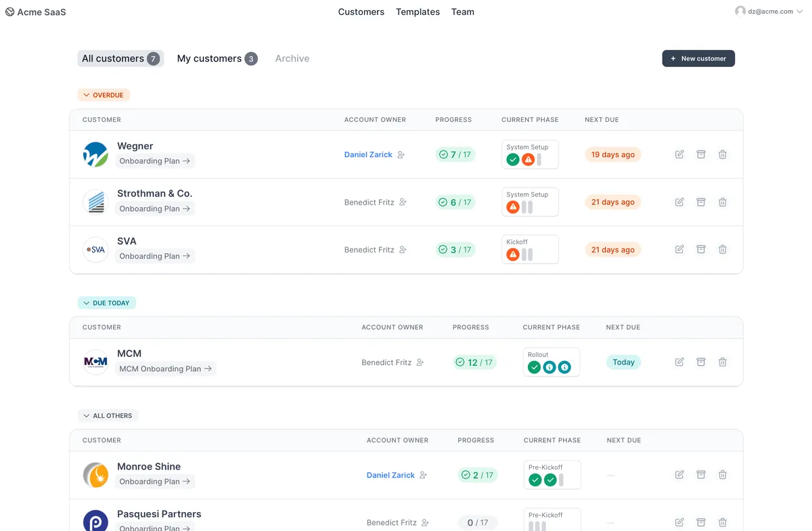Image resolution: width=812 pixels, height=531 pixels.
Task: Archive the Strothman & Co. customer
Action: point(701,202)
